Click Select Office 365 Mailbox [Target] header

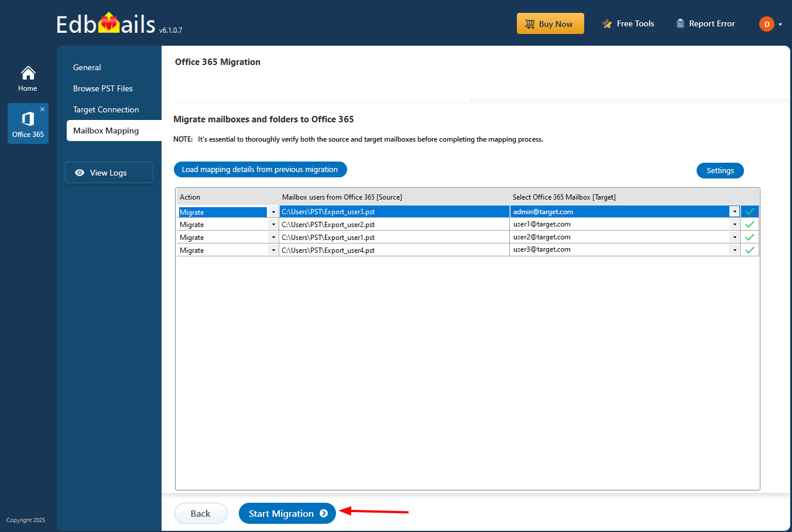564,197
